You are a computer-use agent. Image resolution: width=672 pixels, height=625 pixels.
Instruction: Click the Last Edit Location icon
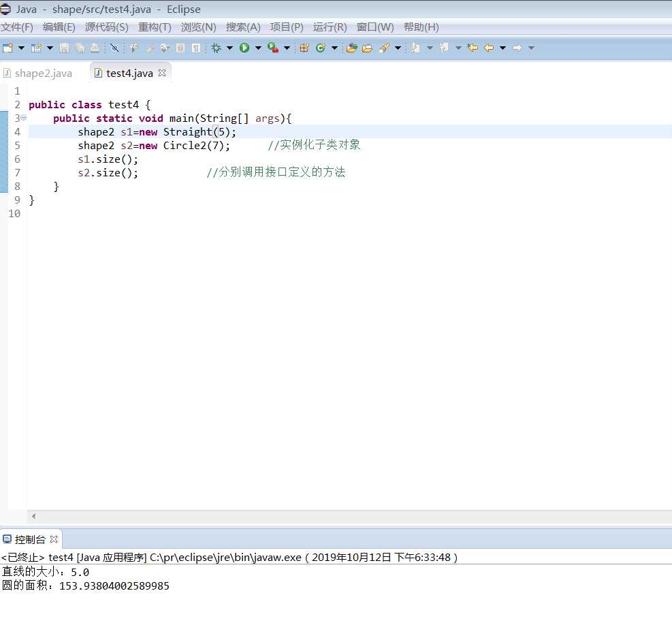(x=473, y=48)
